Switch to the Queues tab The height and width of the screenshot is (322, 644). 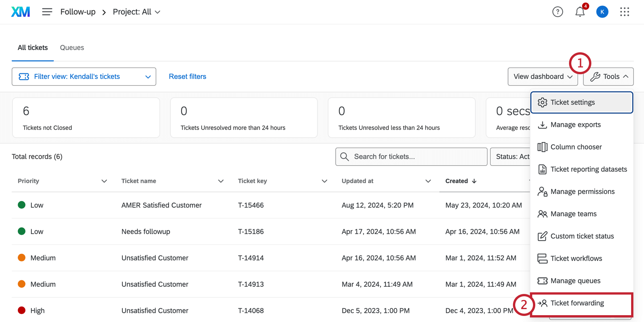click(x=72, y=48)
